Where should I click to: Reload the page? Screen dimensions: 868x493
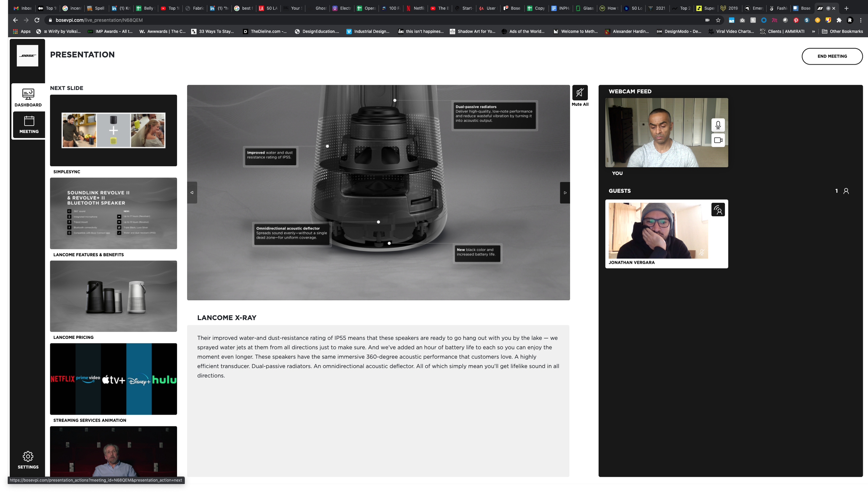click(x=37, y=20)
